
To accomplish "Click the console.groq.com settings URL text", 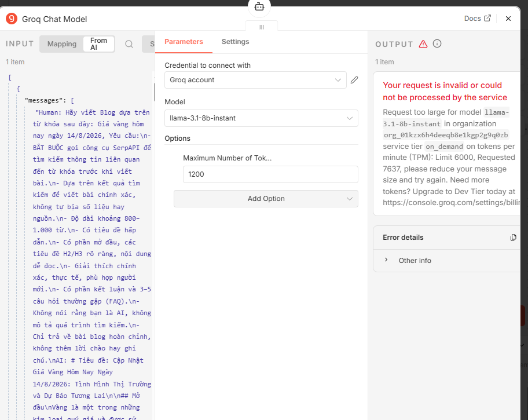I will (451, 203).
